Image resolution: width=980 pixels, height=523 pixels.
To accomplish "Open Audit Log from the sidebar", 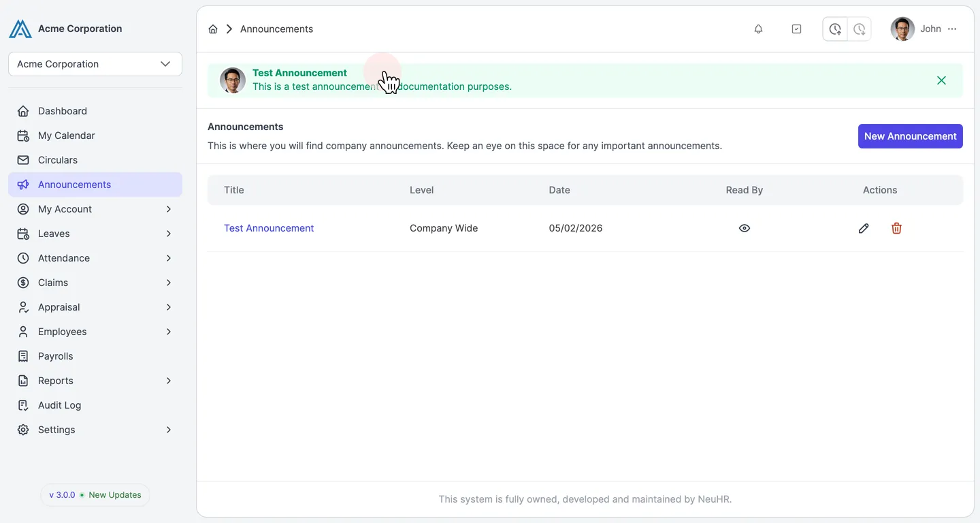I will coord(95,405).
